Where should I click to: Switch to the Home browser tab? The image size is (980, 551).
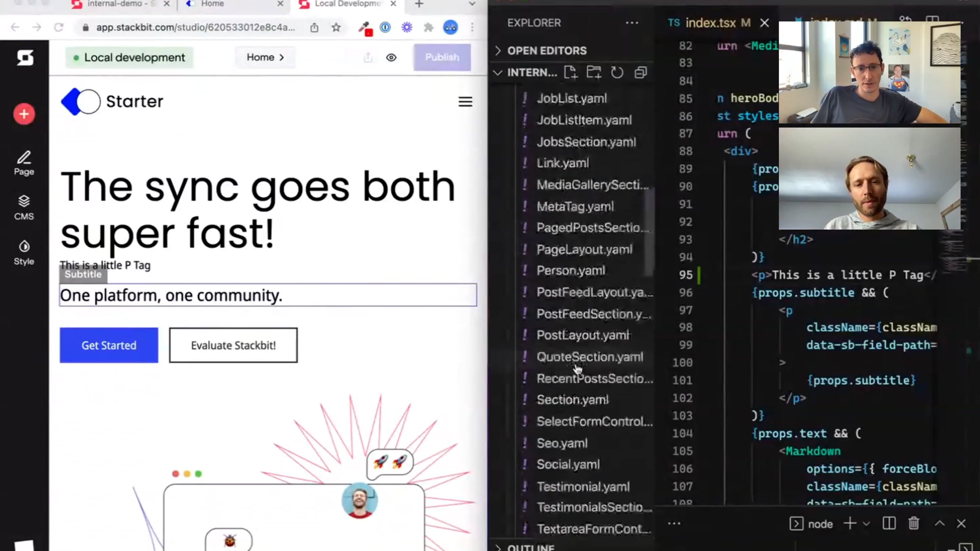[x=234, y=4]
